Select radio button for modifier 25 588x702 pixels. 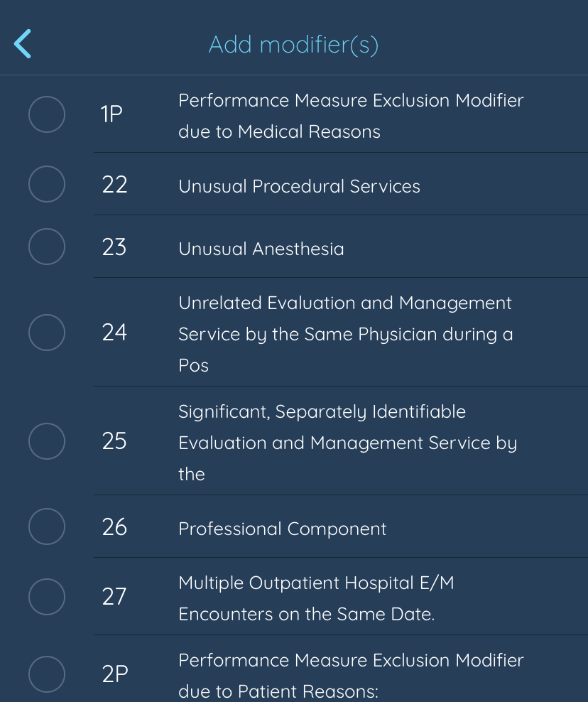pyautogui.click(x=47, y=441)
